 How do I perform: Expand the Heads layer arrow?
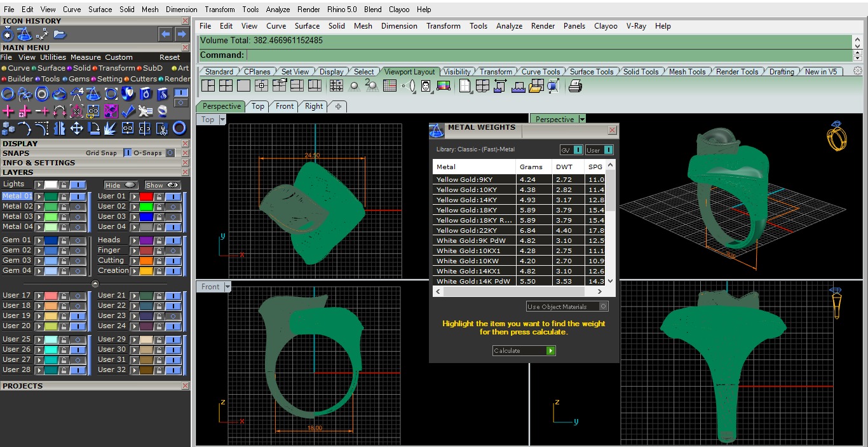click(x=134, y=240)
